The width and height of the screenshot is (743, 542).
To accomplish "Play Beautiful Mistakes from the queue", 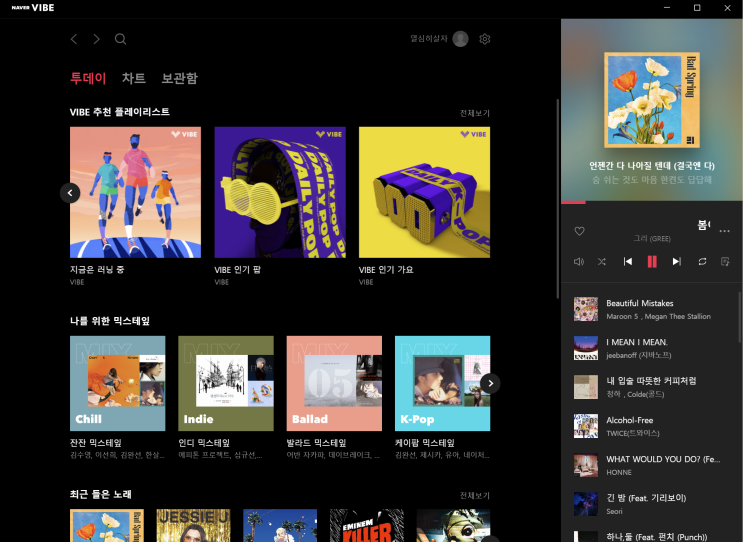I will (652, 309).
